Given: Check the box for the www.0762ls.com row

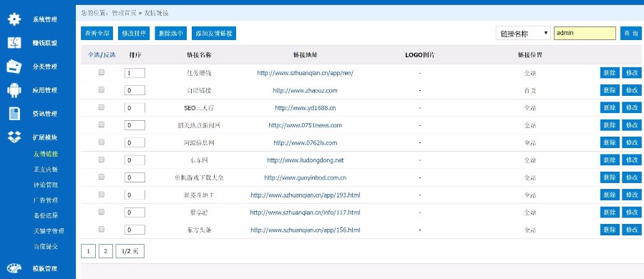Looking at the screenshot, I should click(x=102, y=142).
